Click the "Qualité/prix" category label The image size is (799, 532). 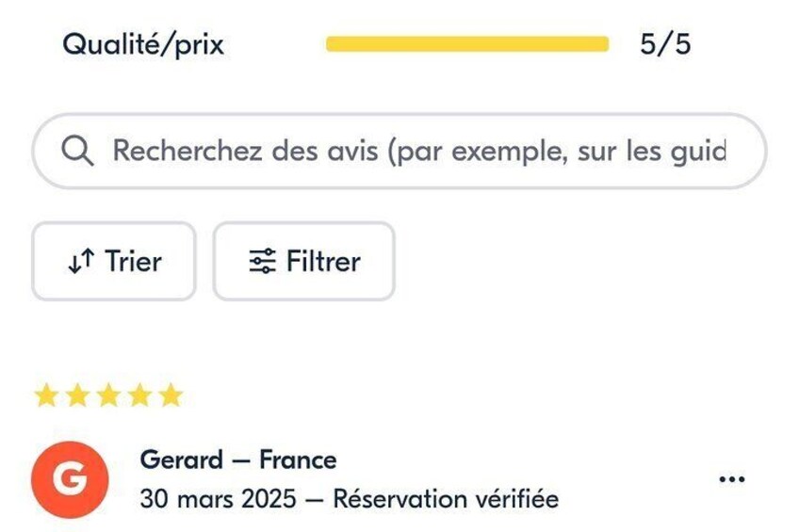[x=143, y=44]
